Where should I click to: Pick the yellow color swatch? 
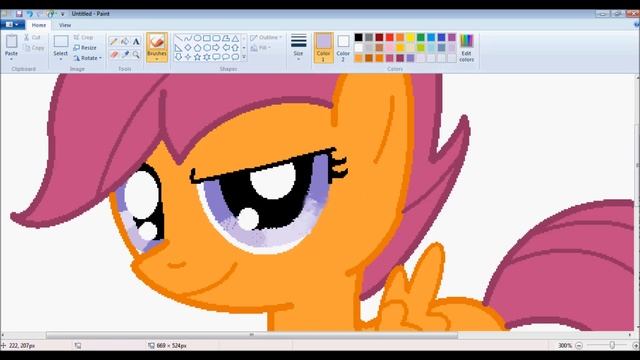[x=410, y=38]
